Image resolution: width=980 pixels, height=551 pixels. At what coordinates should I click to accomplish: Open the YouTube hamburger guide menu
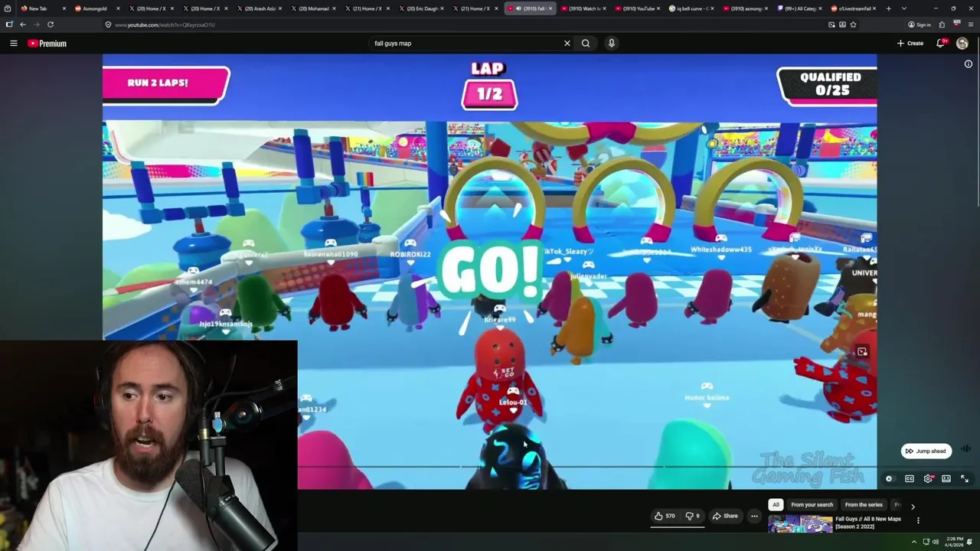13,44
